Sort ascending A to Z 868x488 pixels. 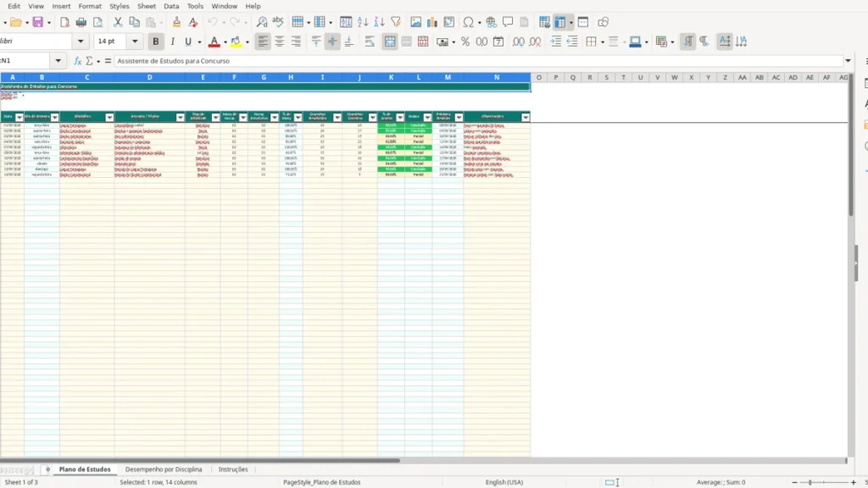click(363, 22)
